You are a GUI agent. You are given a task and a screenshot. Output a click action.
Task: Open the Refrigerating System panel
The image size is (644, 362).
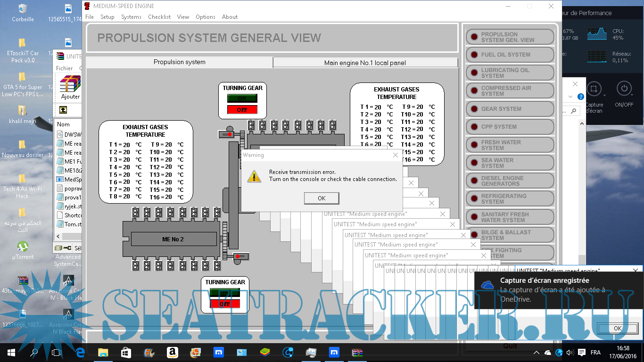click(x=510, y=199)
